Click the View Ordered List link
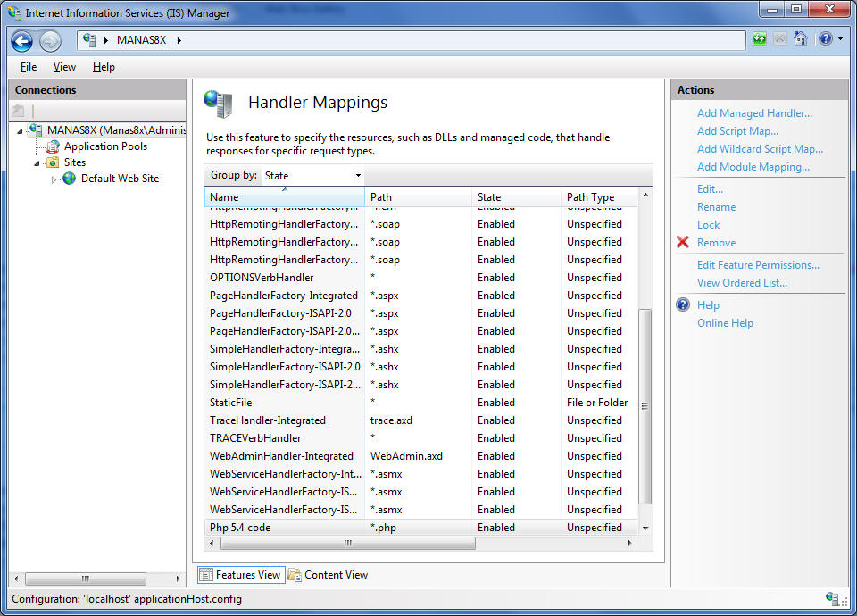This screenshot has height=616, width=857. [742, 283]
